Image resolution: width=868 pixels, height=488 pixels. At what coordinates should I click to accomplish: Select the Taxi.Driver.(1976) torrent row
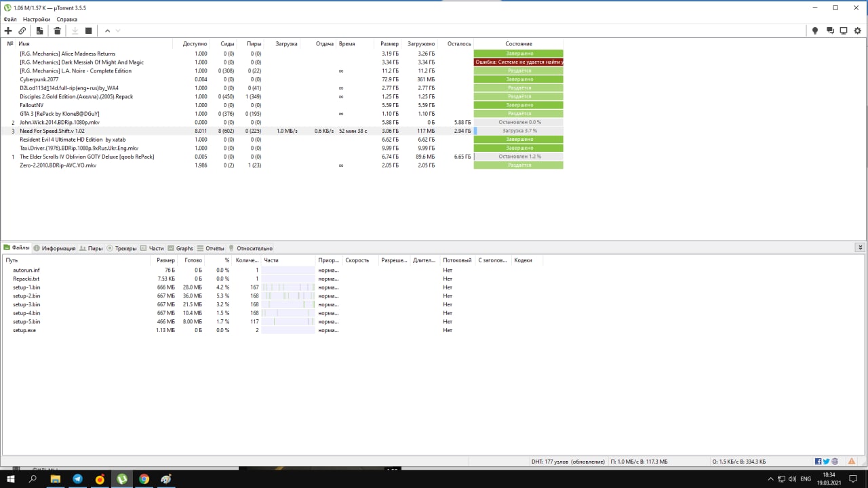283,148
